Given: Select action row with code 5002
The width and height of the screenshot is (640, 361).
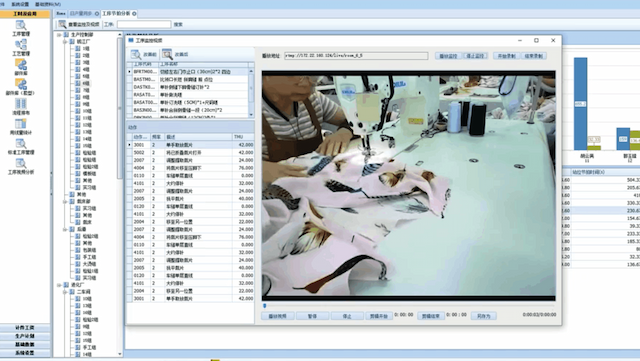Looking at the screenshot, I should coord(190,152).
